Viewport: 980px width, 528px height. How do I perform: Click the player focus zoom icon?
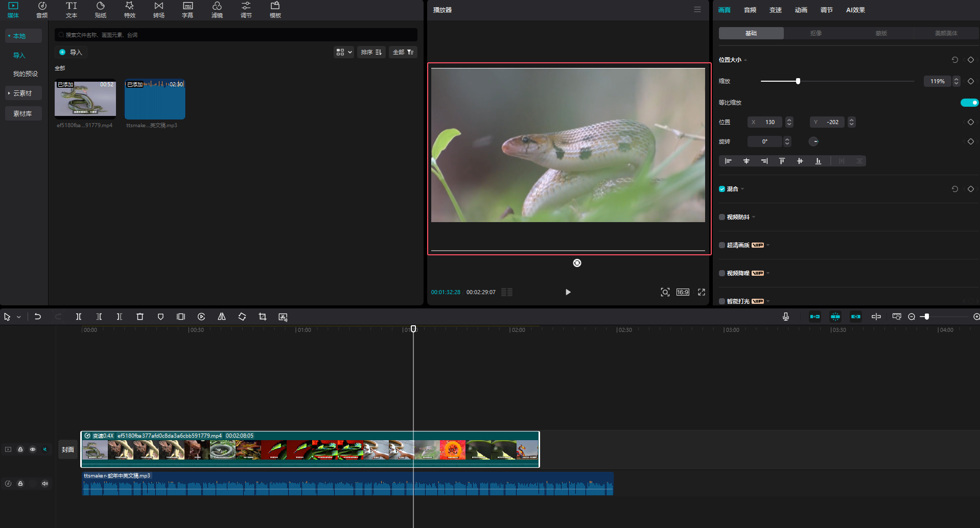[x=665, y=292]
